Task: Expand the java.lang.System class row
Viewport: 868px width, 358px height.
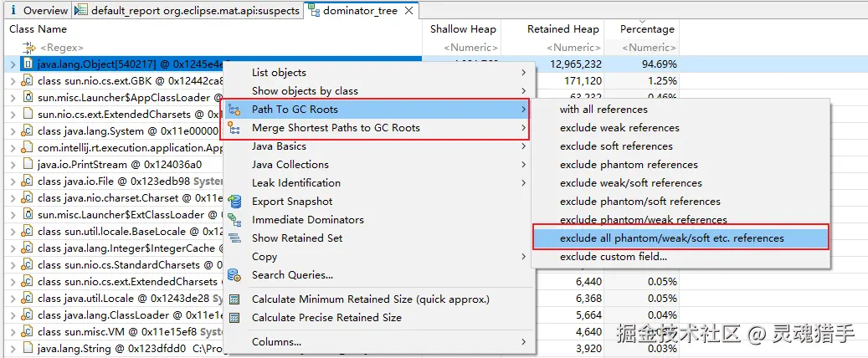Action: coord(13,131)
